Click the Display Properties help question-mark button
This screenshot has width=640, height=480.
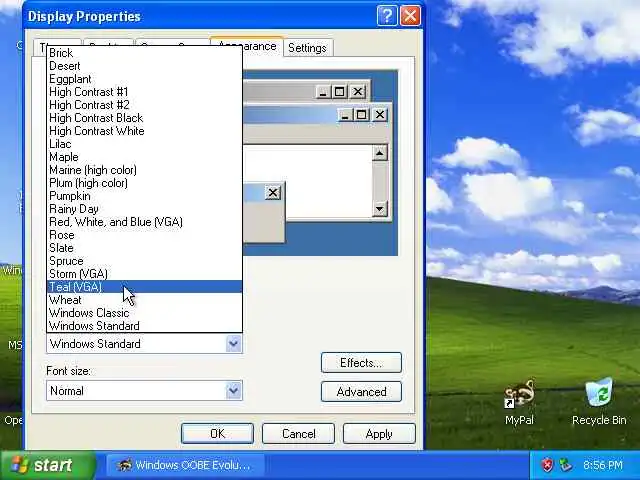(x=387, y=16)
